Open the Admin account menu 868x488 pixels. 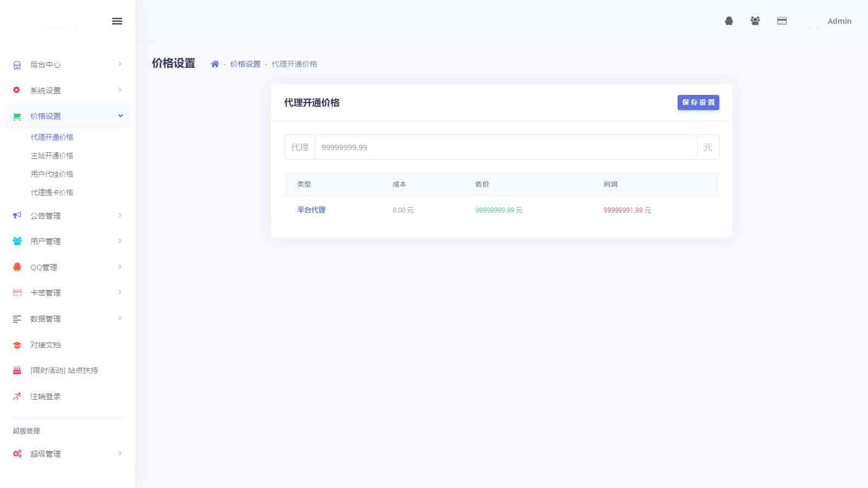click(x=839, y=21)
